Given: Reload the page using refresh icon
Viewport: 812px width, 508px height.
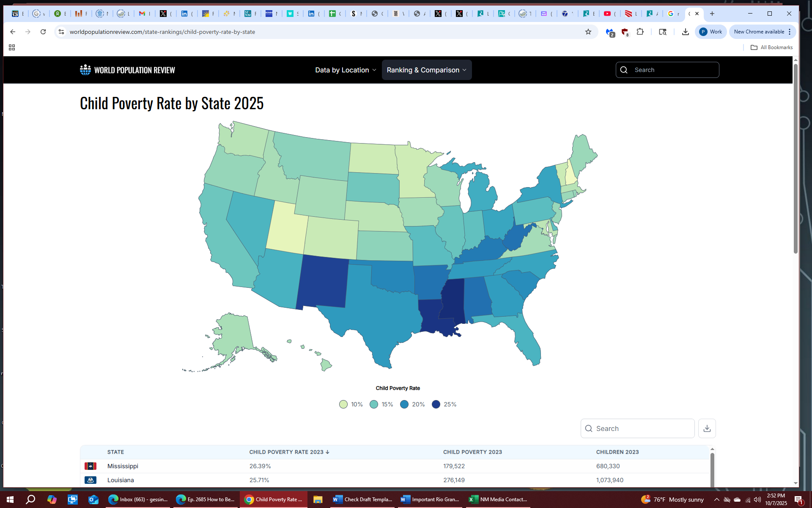Looking at the screenshot, I should coord(43,32).
